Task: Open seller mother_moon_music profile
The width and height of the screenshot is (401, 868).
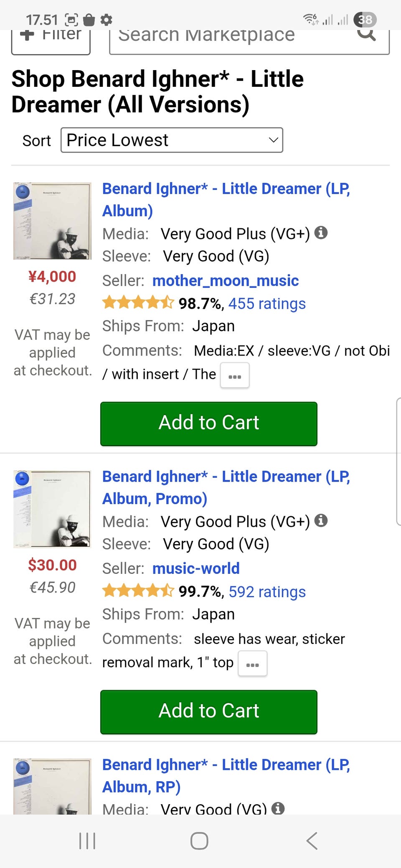Action: (x=226, y=281)
